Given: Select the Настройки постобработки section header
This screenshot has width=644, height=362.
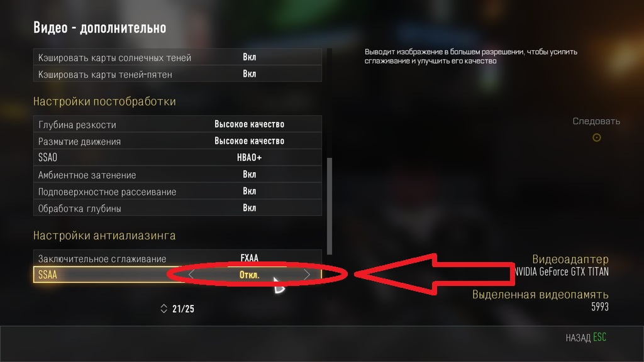Looking at the screenshot, I should pyautogui.click(x=104, y=101).
